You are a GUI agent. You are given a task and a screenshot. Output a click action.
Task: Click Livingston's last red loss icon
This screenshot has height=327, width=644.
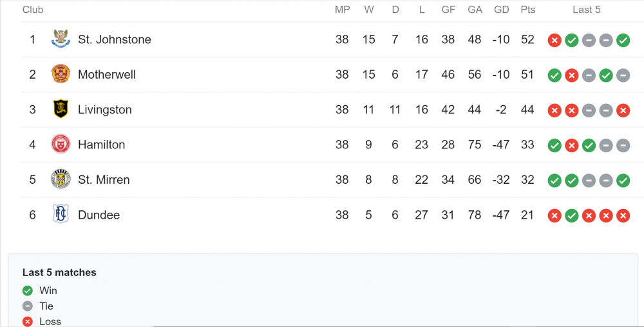(623, 110)
